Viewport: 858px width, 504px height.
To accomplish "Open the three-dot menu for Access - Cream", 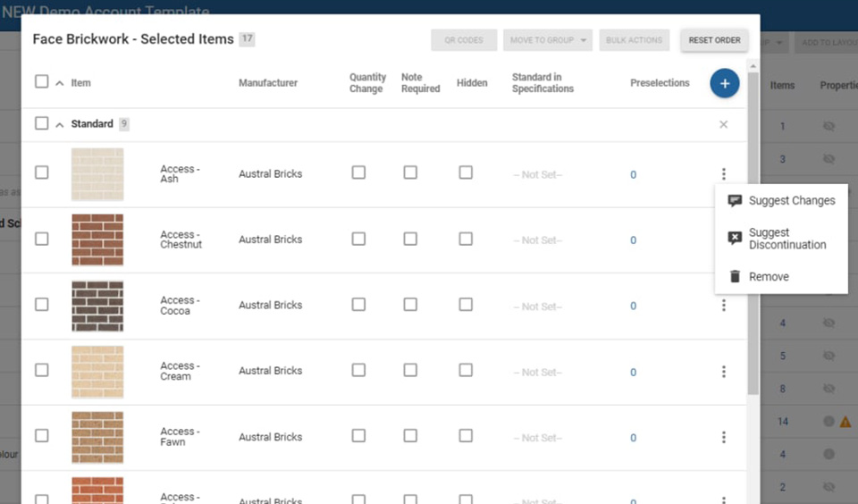I will [723, 372].
